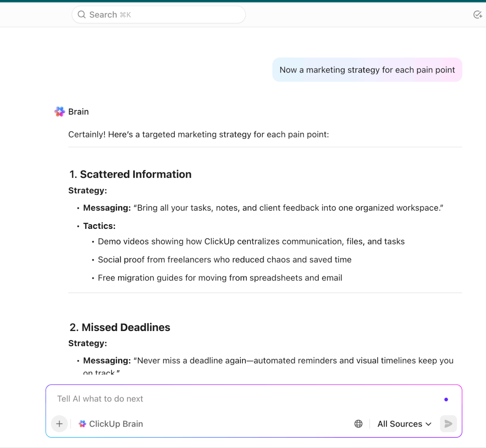This screenshot has width=486, height=448.
Task: Click the ⌘K shortcut hint in the search bar
Action: [125, 15]
